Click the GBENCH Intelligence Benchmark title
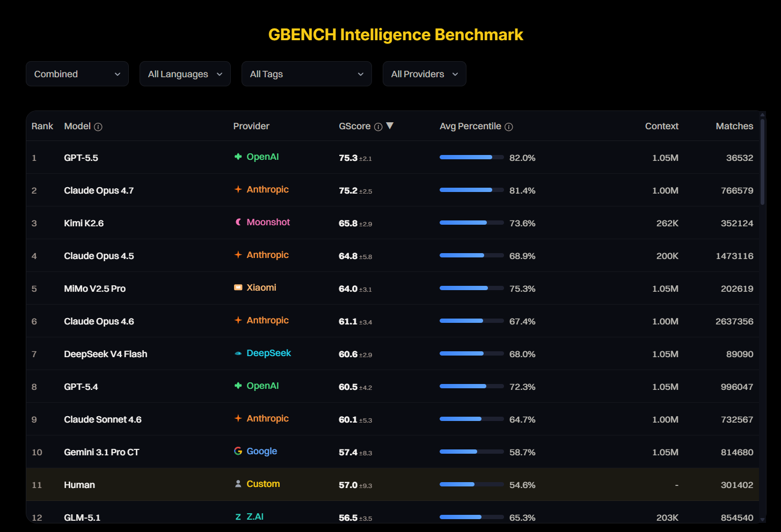Screen dimensions: 781x532 tap(396, 35)
